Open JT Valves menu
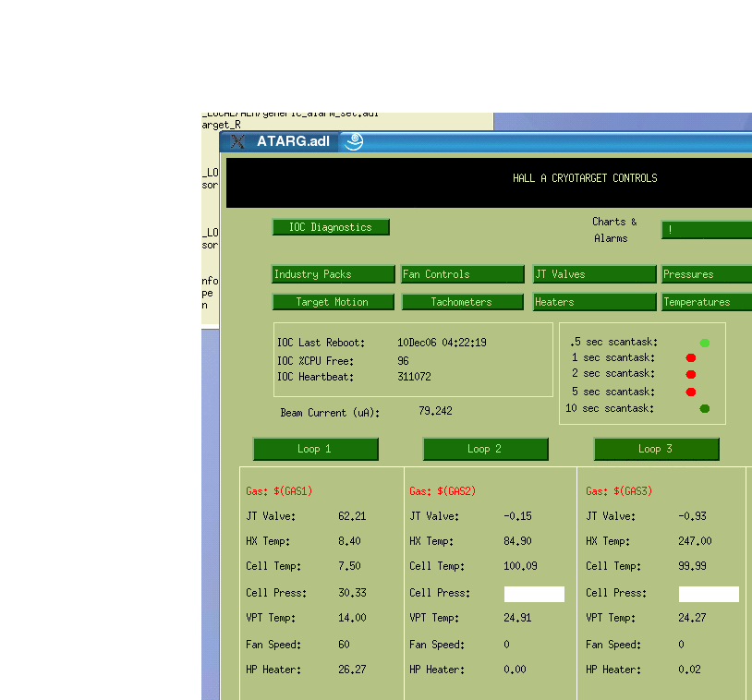Viewport: 752px width, 700px height. tap(594, 274)
